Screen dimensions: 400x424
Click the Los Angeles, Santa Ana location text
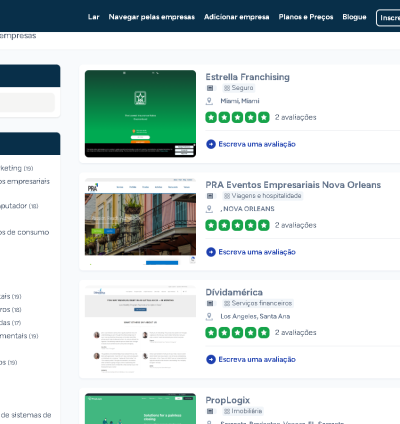255,316
